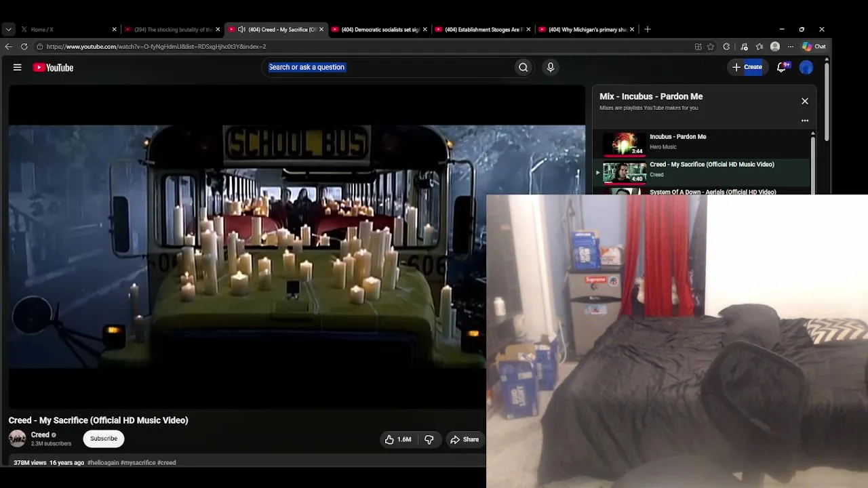Go to YouTube home via the logo
Image resolution: width=868 pixels, height=488 pixels.
click(53, 67)
